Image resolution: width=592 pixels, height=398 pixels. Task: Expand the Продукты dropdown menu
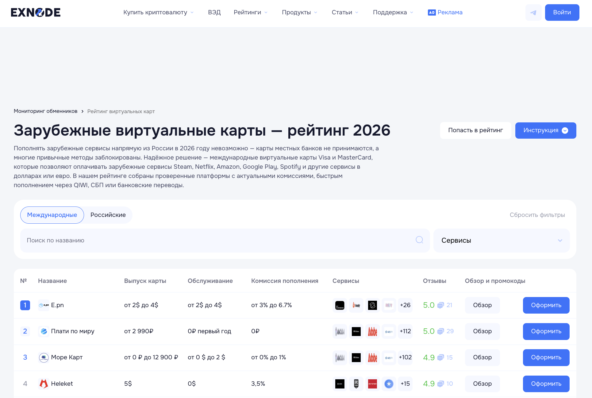tap(299, 12)
